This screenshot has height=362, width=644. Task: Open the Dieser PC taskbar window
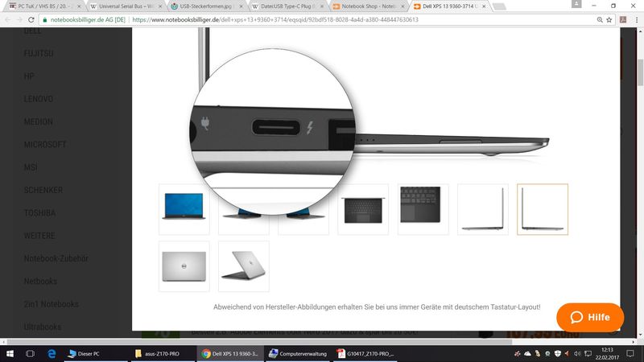[x=97, y=353]
